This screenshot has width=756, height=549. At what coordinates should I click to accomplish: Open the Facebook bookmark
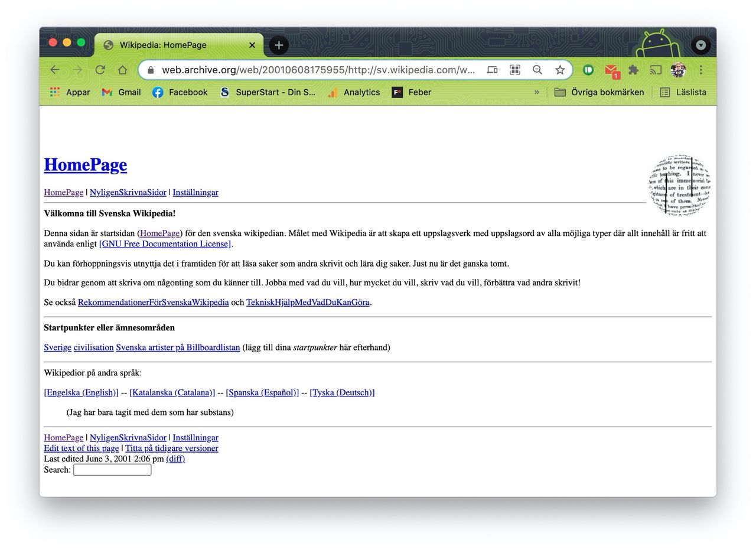coord(180,92)
